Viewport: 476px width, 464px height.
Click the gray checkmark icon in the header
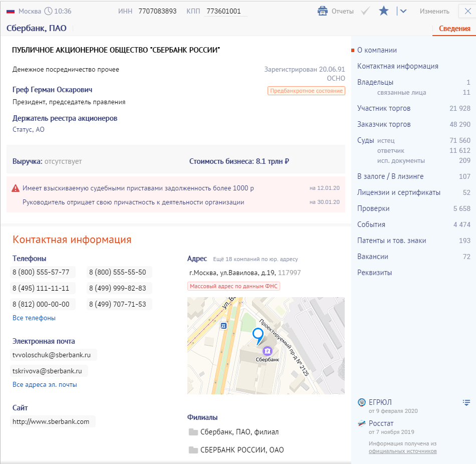pos(365,11)
